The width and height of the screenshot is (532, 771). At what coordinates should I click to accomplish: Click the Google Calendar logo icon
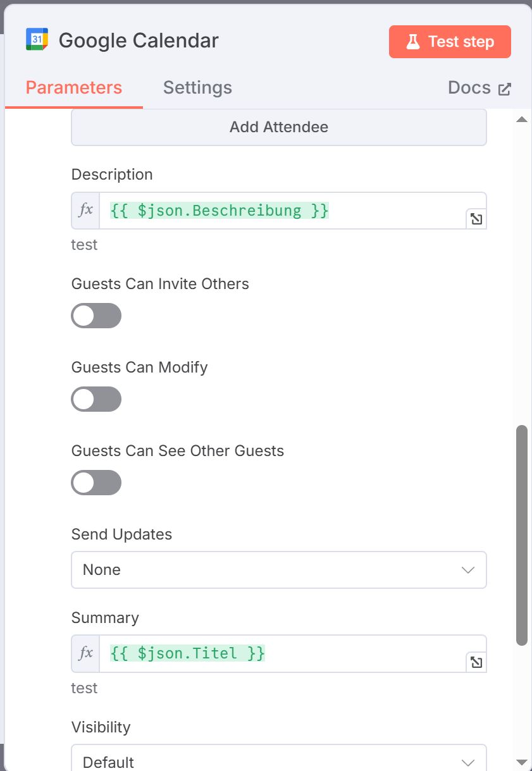(x=37, y=40)
